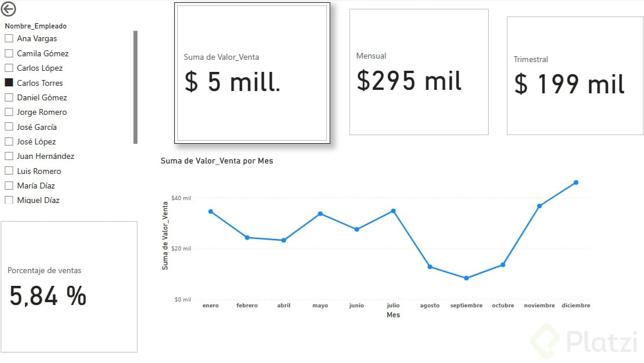
Task: Click the noviembre data point marker
Action: point(539,206)
